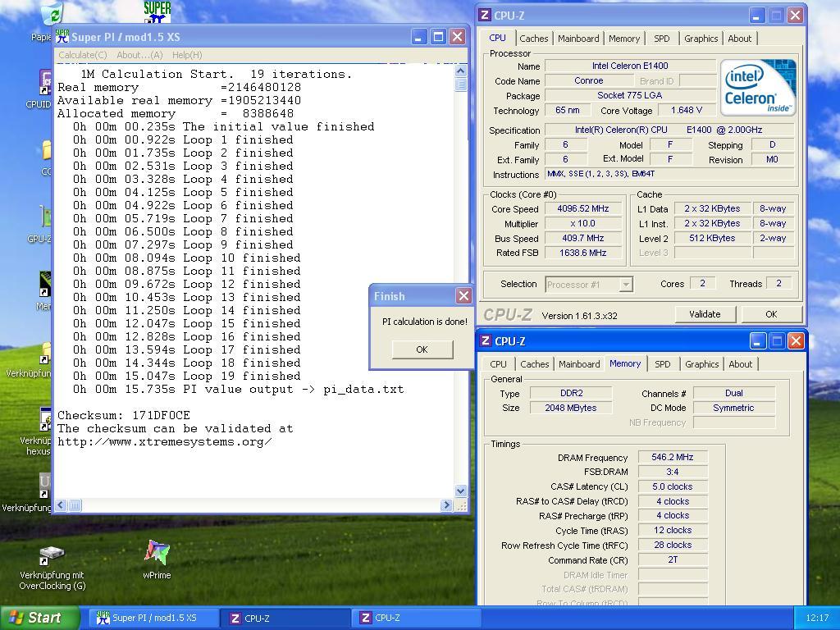Click the FSB:DRAM value 3:4

point(673,472)
